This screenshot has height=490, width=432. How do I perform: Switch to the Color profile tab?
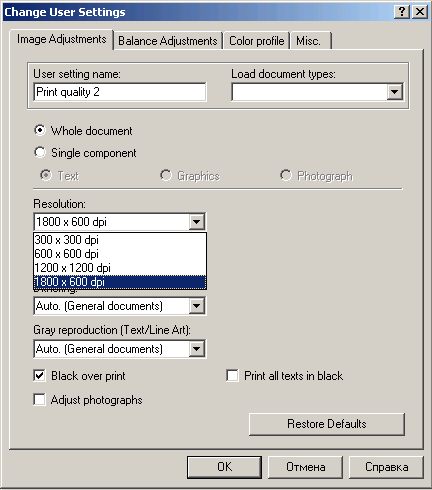click(x=256, y=41)
